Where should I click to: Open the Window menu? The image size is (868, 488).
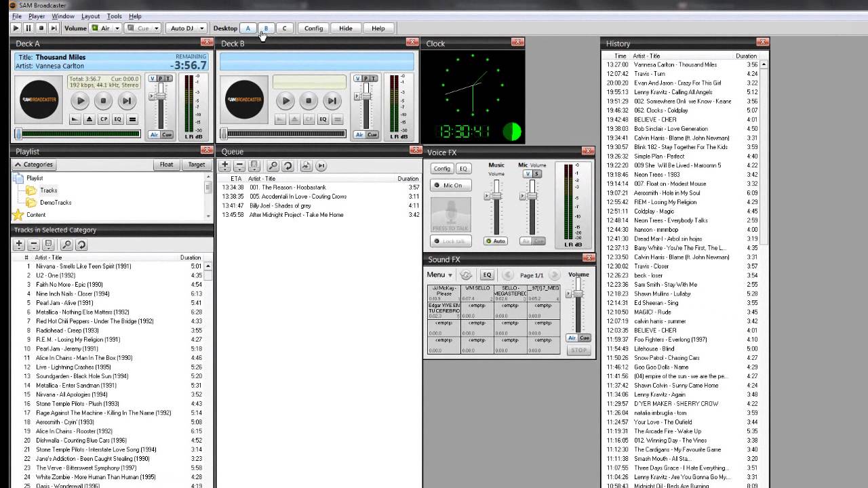[x=63, y=16]
